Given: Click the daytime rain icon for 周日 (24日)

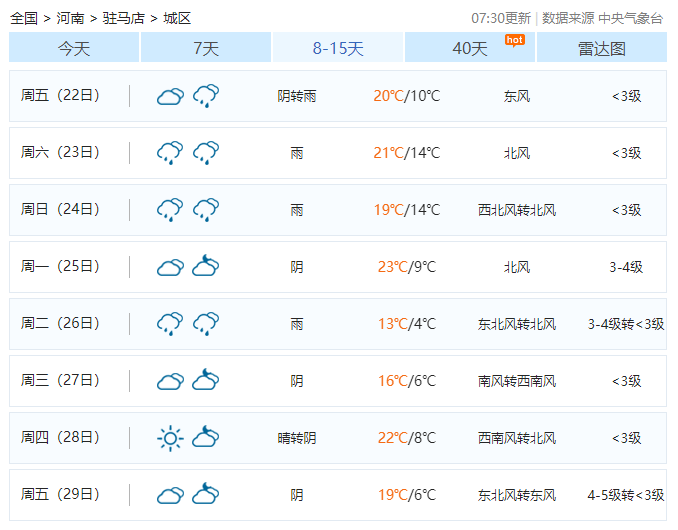Looking at the screenshot, I should click(170, 210).
